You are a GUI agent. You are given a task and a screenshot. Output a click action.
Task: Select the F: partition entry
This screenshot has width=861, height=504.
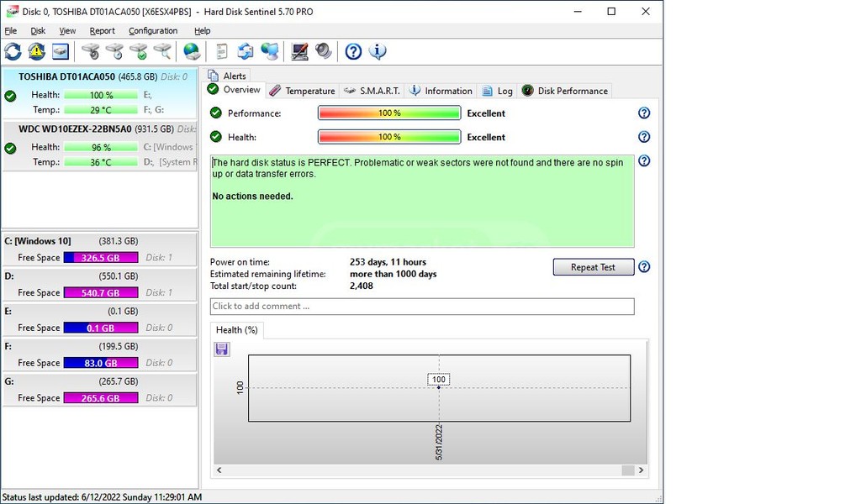click(x=99, y=354)
